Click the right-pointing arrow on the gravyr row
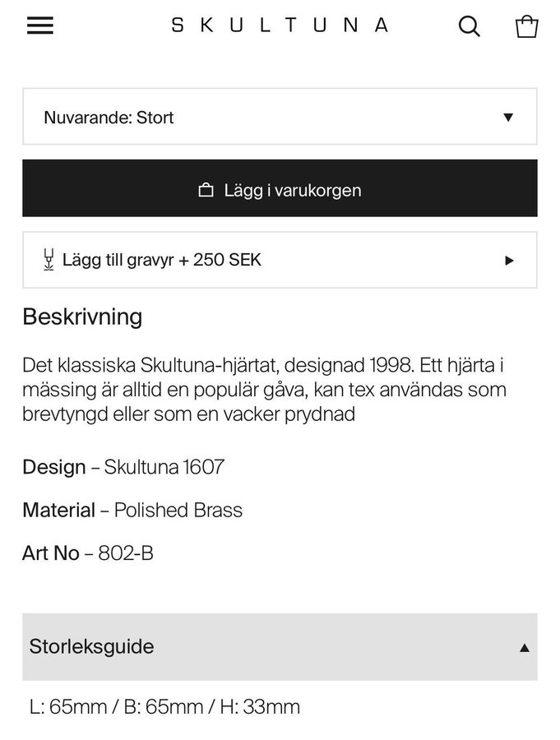This screenshot has height=740, width=560. (509, 261)
